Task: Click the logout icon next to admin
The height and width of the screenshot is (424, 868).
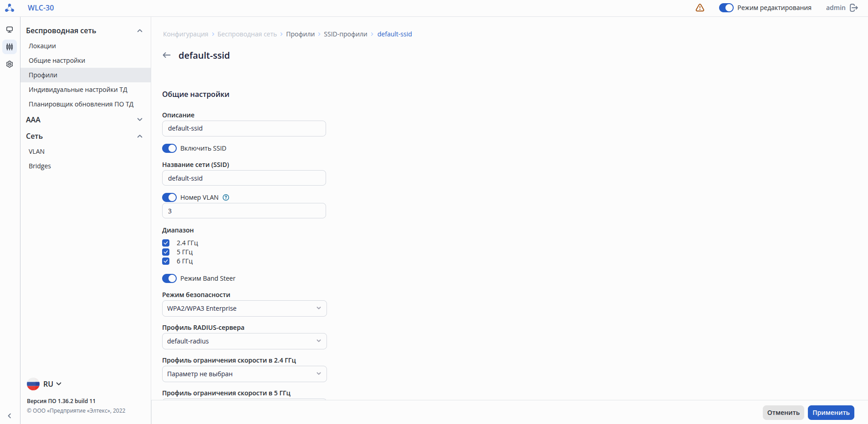Action: (x=854, y=8)
